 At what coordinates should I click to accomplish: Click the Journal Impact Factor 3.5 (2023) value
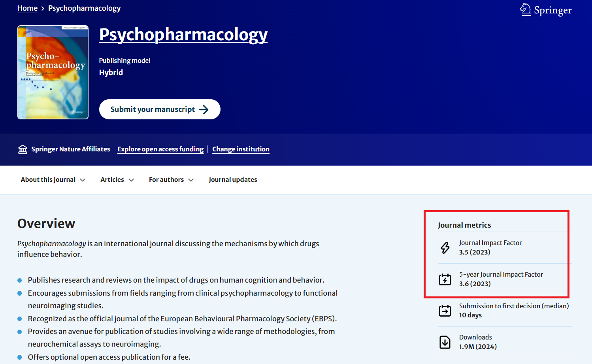(475, 252)
